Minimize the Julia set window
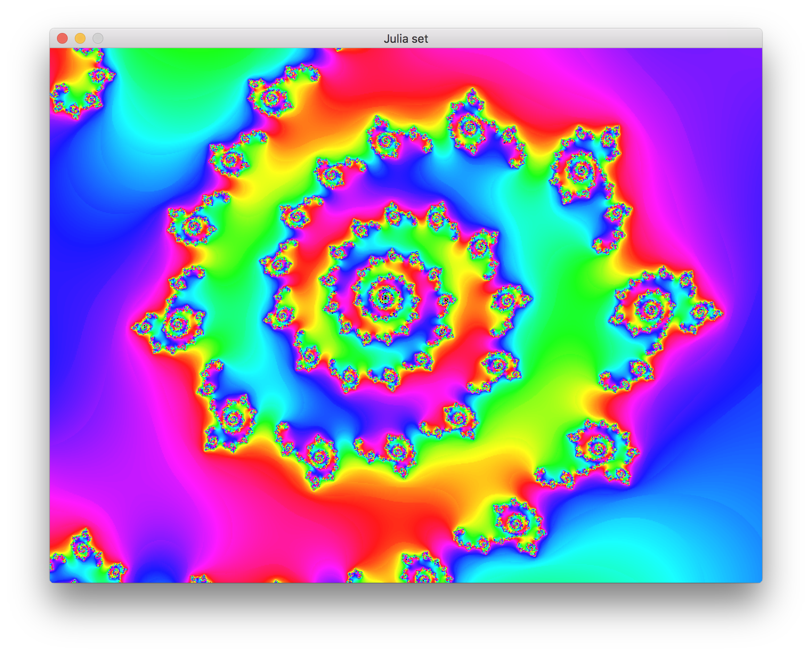Viewport: 812px width, 654px height. coord(80,39)
